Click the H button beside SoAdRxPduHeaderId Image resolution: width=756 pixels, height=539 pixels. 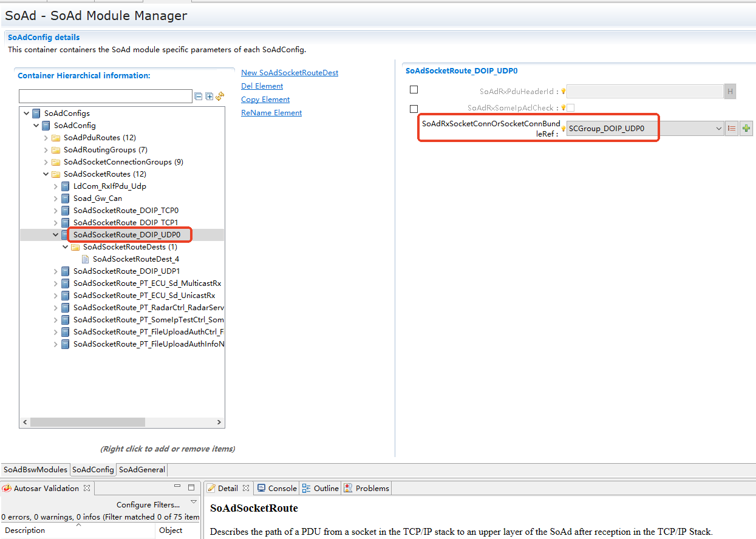[x=730, y=92]
